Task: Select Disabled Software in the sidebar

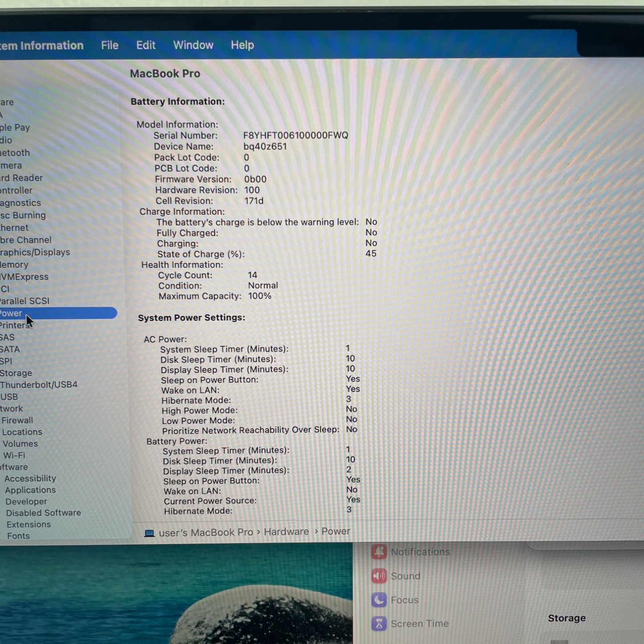Action: point(44,513)
